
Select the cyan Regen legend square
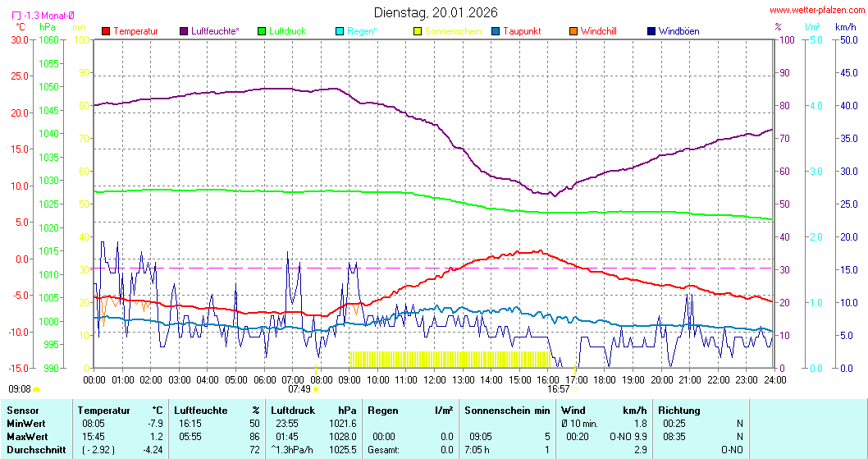[x=340, y=31]
